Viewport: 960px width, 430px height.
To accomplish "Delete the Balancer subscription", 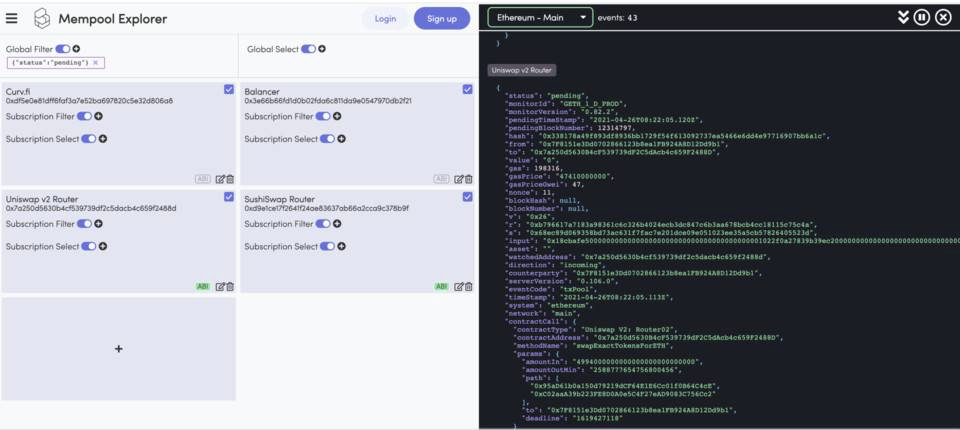I will [x=468, y=179].
